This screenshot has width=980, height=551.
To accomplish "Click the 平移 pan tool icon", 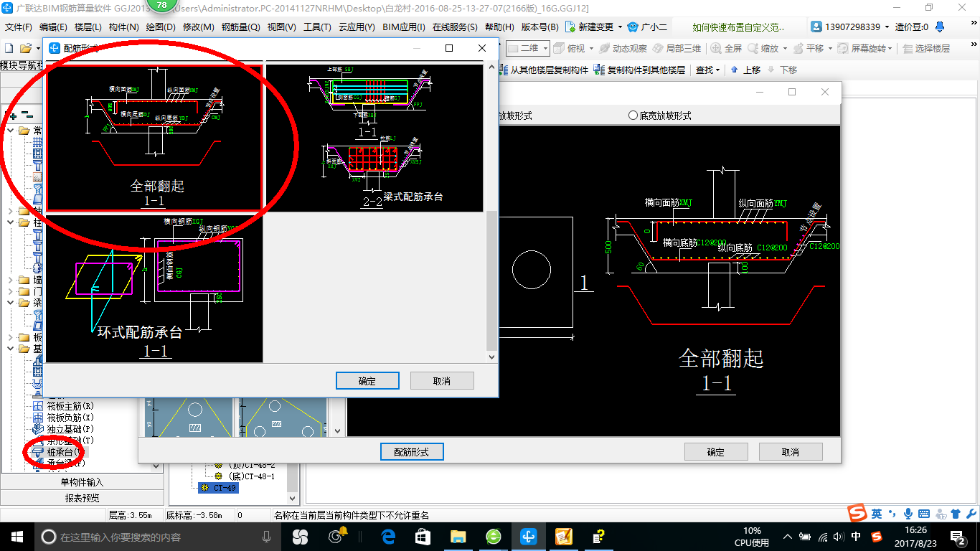I will click(798, 48).
